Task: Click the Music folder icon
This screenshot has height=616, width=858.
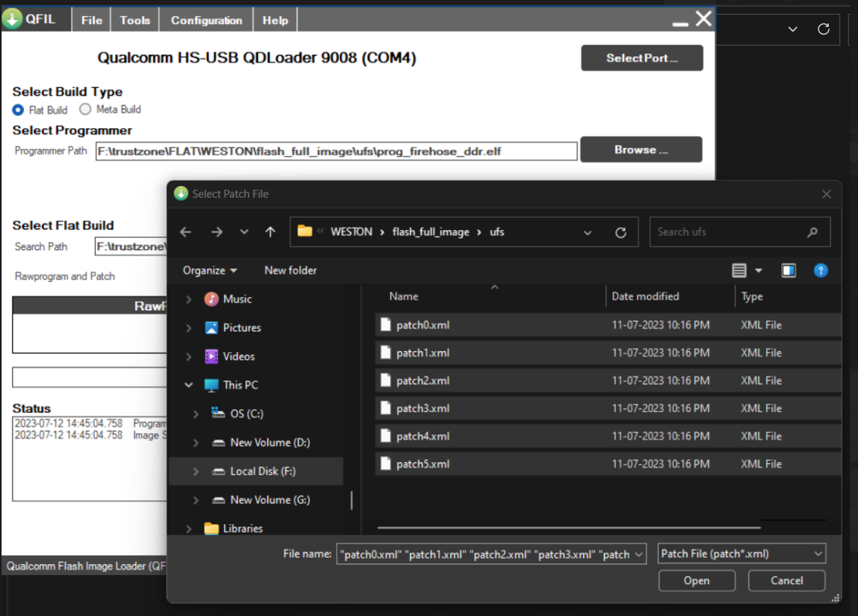Action: click(x=211, y=299)
